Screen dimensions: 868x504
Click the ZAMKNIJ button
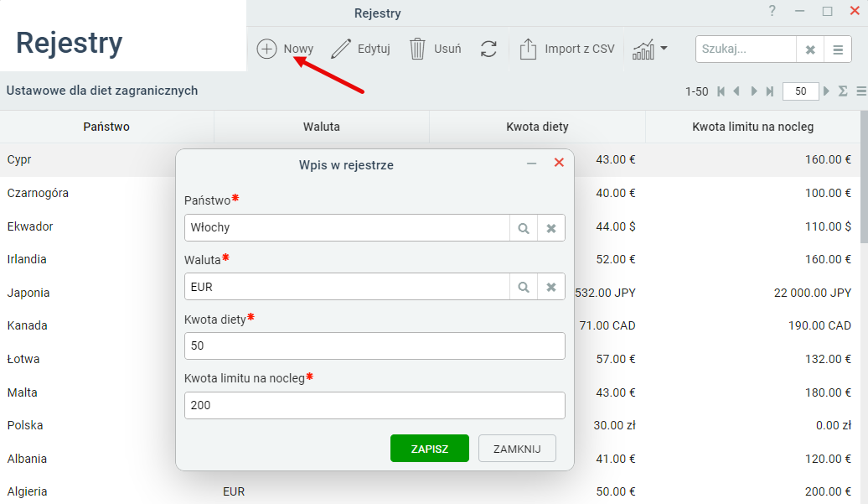[517, 449]
